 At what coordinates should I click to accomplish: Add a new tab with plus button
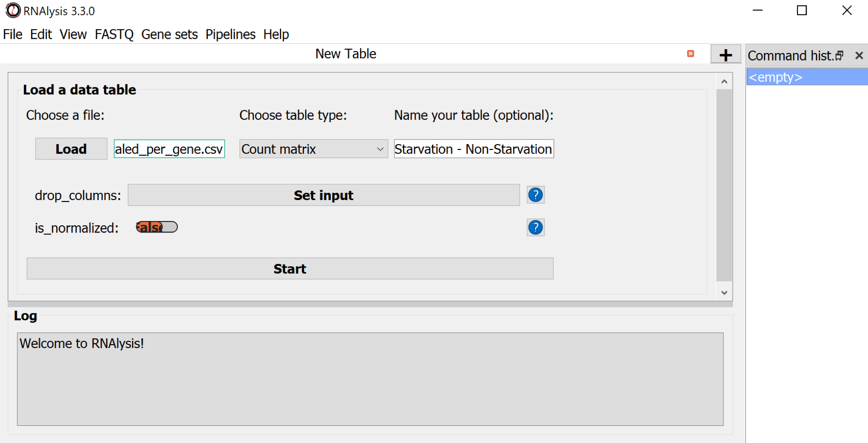click(725, 55)
